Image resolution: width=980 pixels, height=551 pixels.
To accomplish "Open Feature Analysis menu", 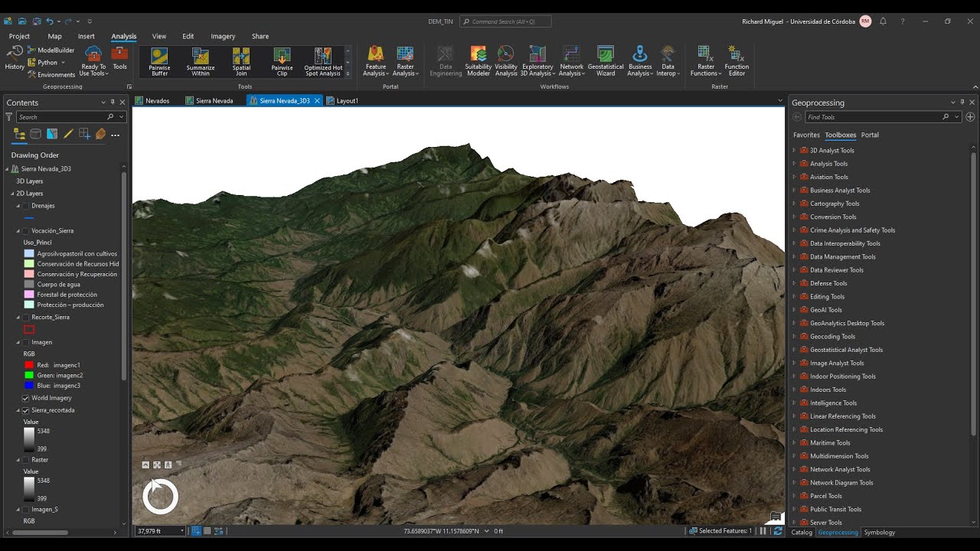I will [376, 61].
